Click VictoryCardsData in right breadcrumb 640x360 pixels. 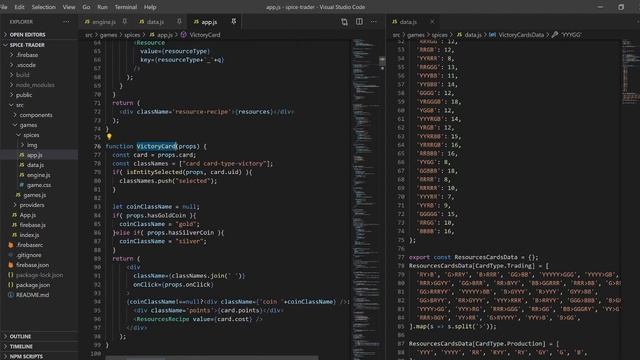521,35
